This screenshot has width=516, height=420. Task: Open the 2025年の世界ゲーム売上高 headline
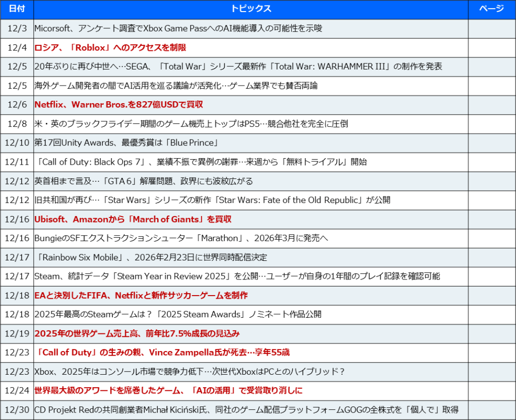coord(137,333)
